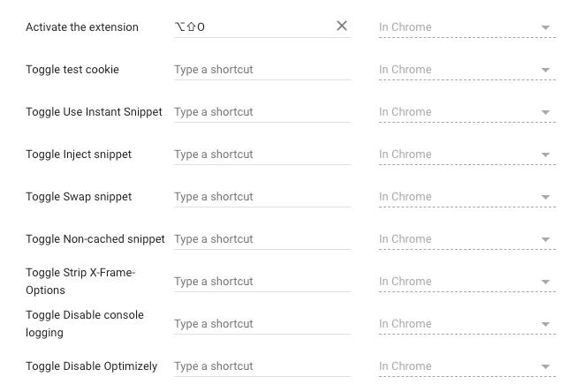Expand scope dropdown for Toggle Swap snippet

467,197
